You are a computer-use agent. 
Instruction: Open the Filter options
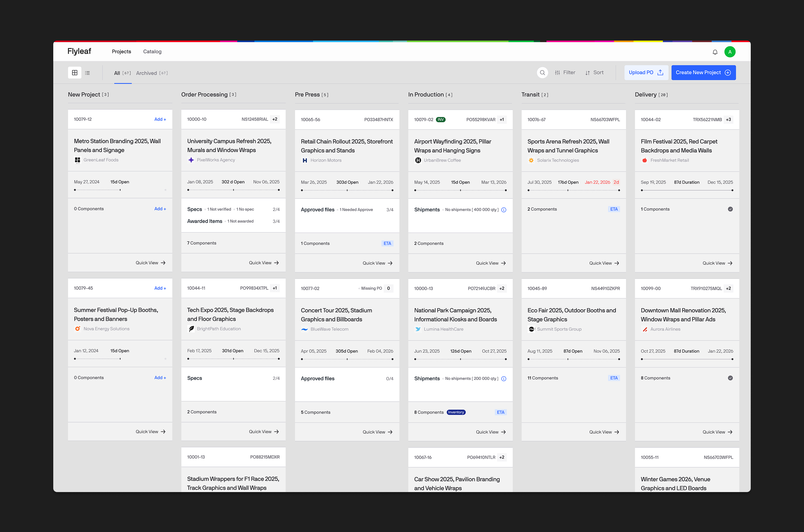[x=565, y=73]
